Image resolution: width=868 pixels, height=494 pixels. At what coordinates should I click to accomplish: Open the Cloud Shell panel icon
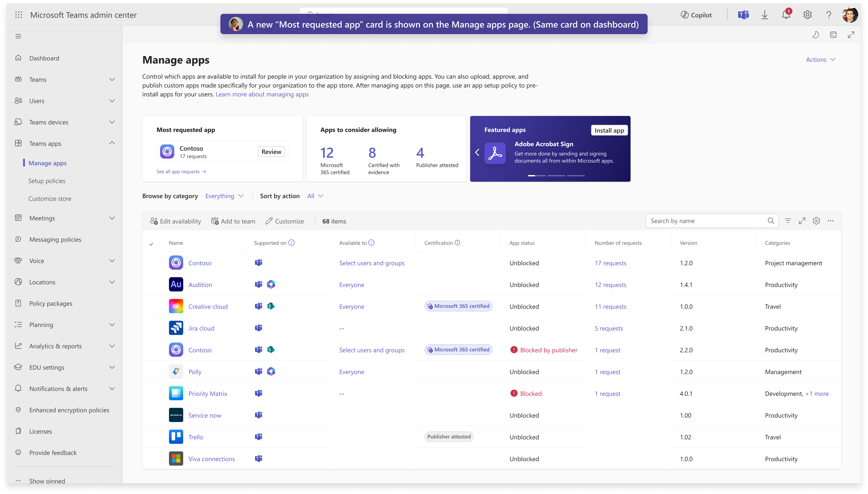(x=833, y=35)
